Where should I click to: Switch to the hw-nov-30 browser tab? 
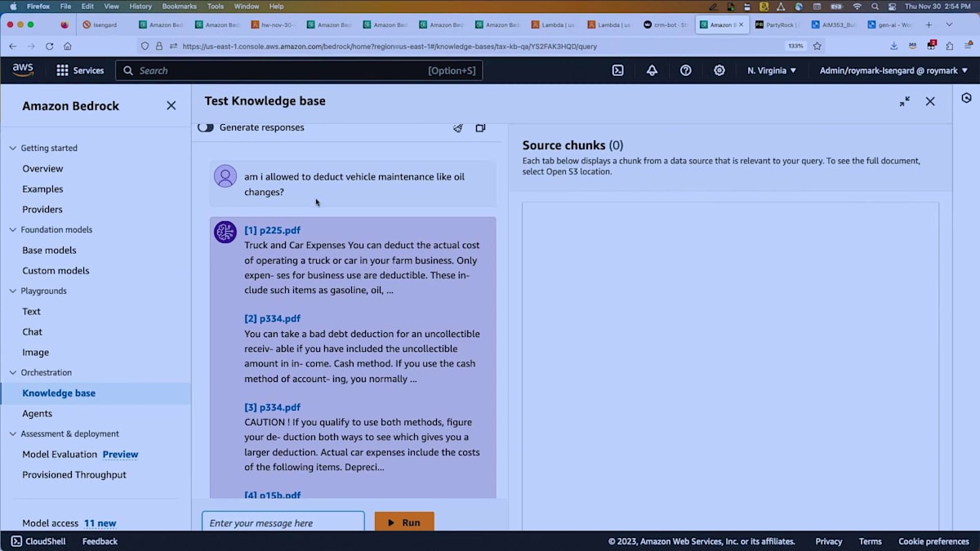[x=274, y=24]
